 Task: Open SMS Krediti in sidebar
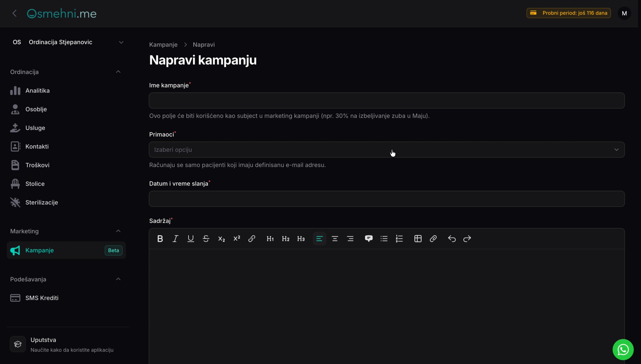click(66, 298)
